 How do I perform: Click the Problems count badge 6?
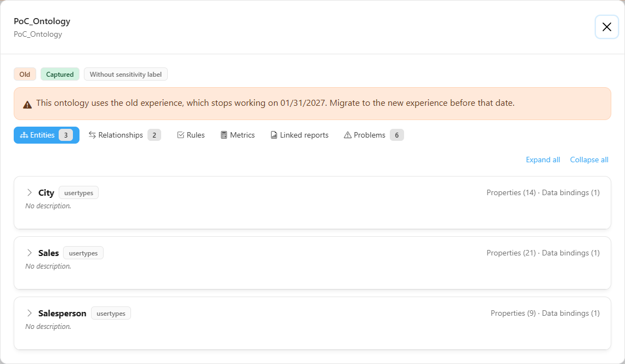tap(396, 135)
